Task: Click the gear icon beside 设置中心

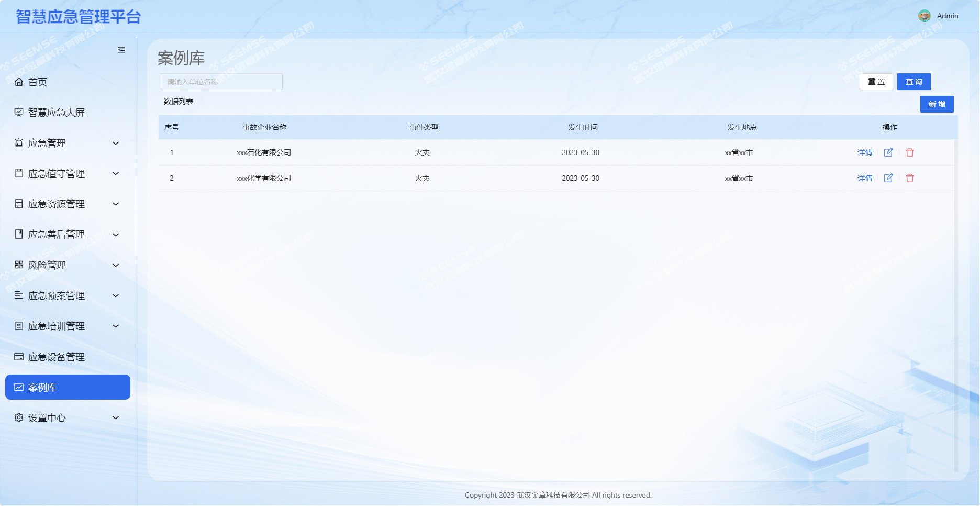Action: (19, 417)
